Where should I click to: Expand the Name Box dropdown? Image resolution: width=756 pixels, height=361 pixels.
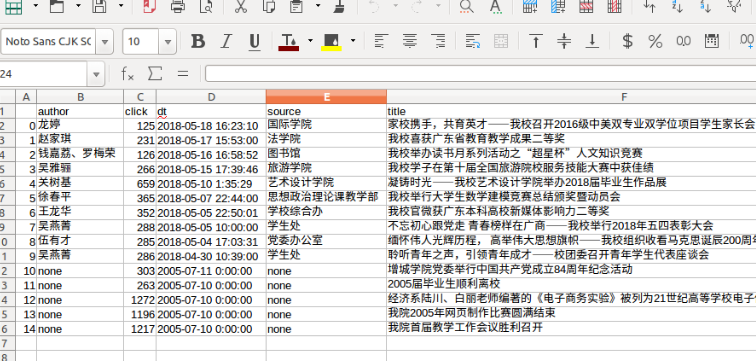[x=96, y=74]
